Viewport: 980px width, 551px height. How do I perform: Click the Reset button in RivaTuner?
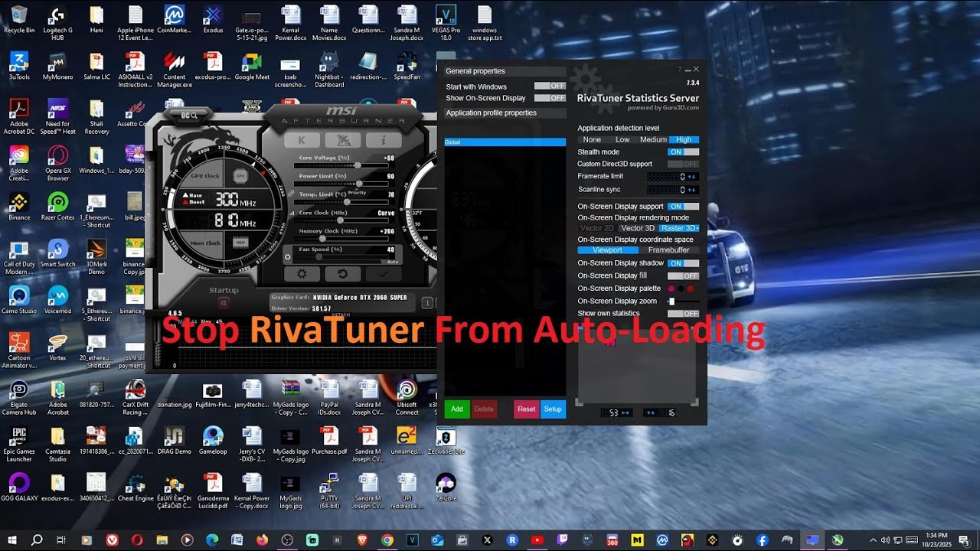pyautogui.click(x=526, y=409)
